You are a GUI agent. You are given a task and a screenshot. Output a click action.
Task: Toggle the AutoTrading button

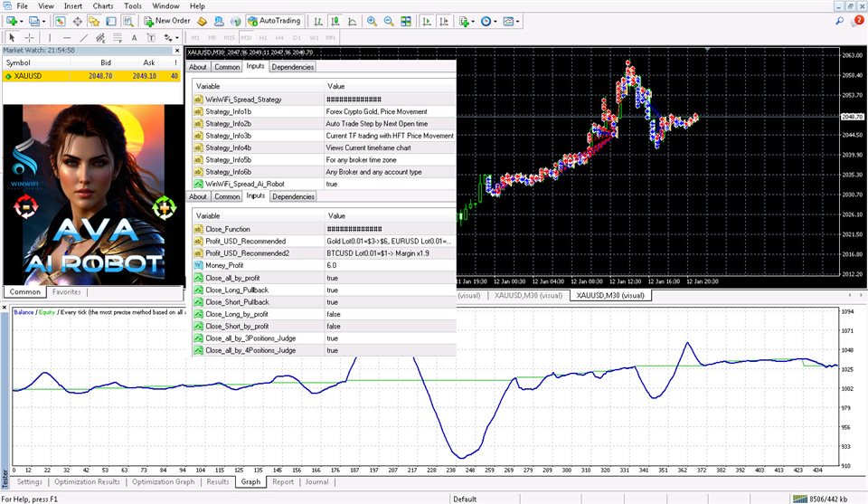pyautogui.click(x=274, y=21)
